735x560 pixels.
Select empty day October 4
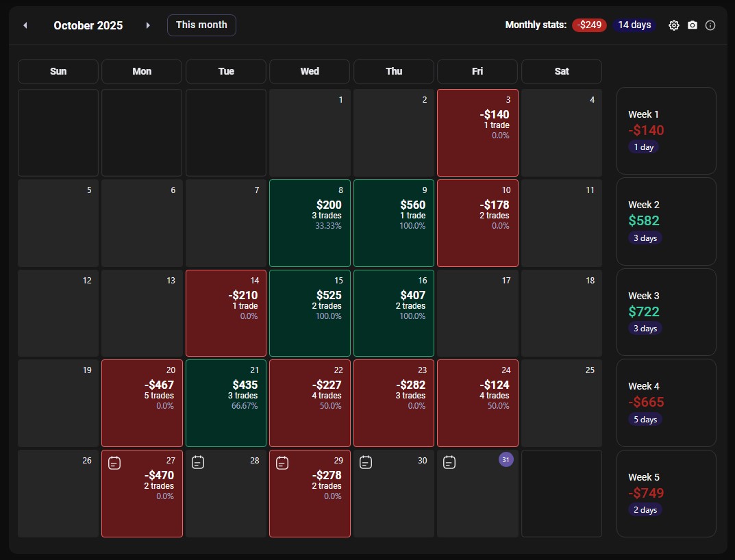coord(562,133)
